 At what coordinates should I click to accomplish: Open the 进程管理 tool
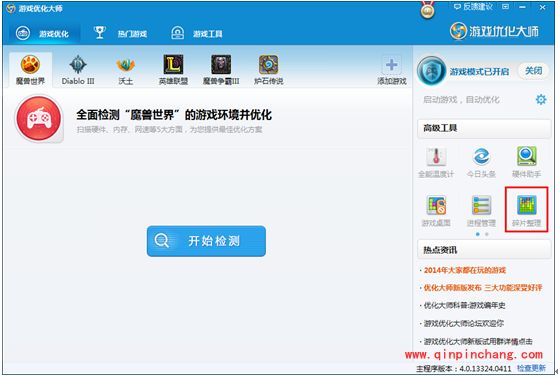coord(481,211)
